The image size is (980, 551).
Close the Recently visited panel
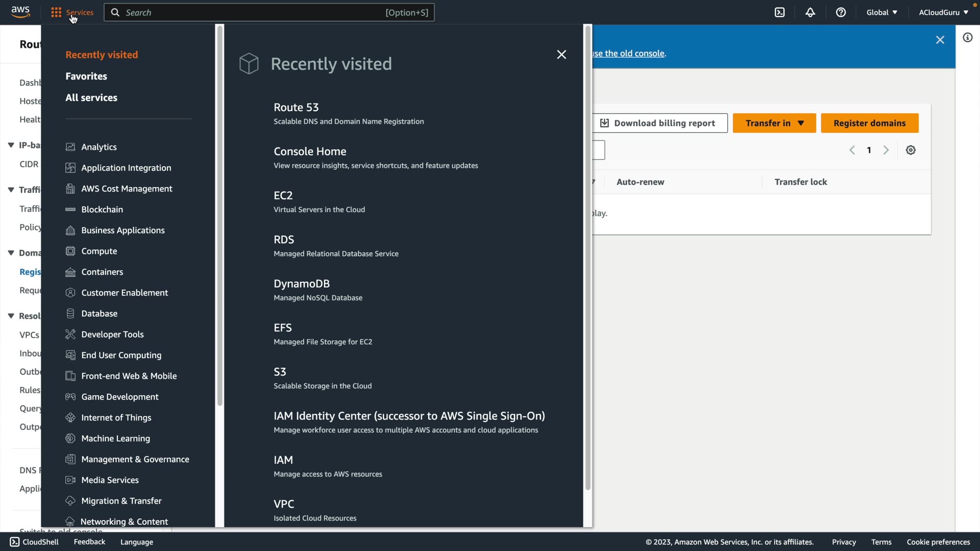(x=561, y=55)
